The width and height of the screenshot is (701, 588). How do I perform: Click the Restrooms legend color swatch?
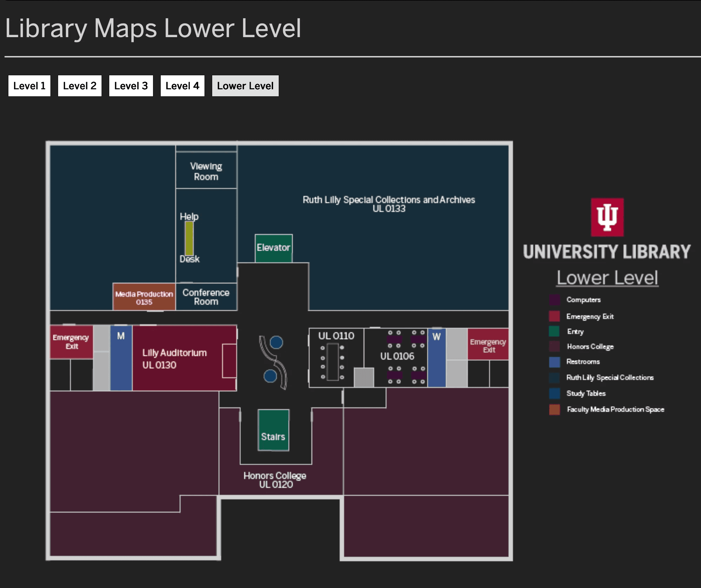click(554, 362)
